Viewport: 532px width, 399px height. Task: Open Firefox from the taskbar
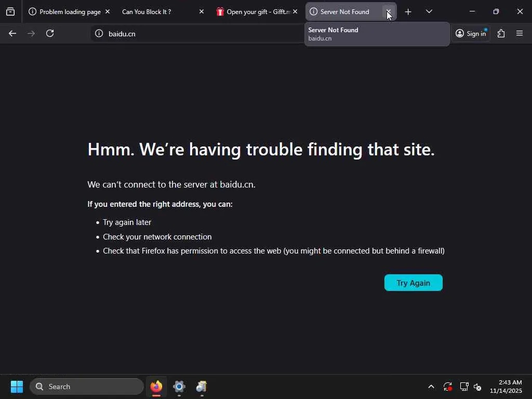coord(156,387)
